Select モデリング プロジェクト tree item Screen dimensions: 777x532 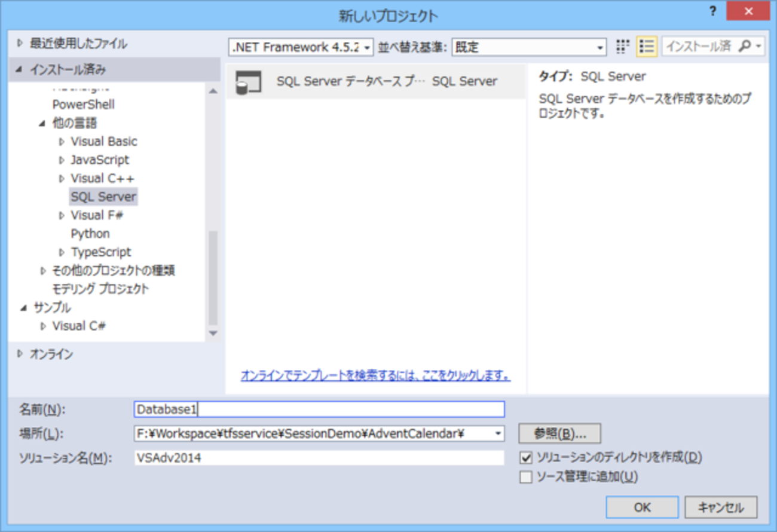100,289
